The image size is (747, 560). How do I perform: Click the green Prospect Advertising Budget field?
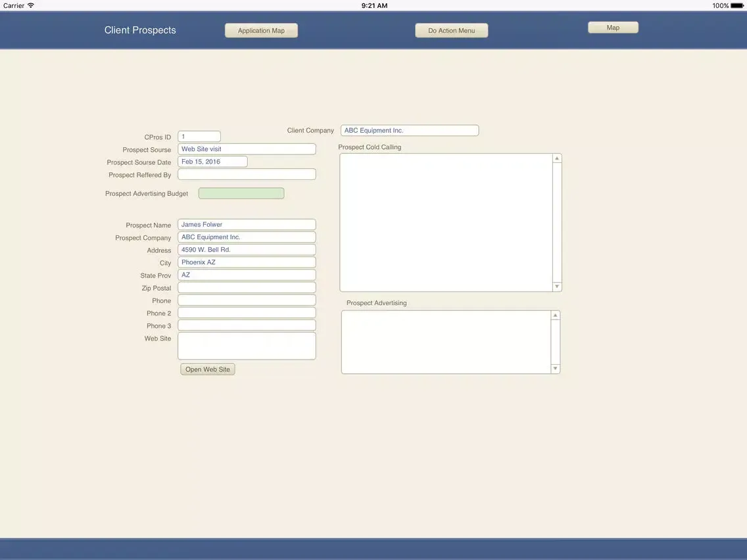tap(241, 193)
